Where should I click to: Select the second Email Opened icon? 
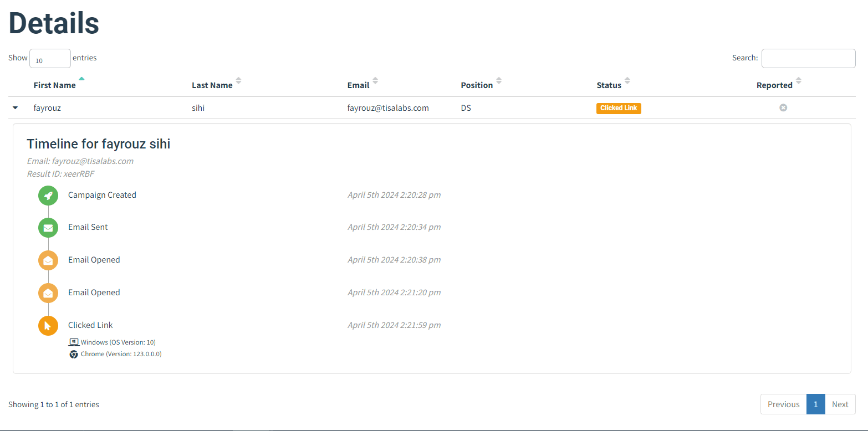click(48, 293)
